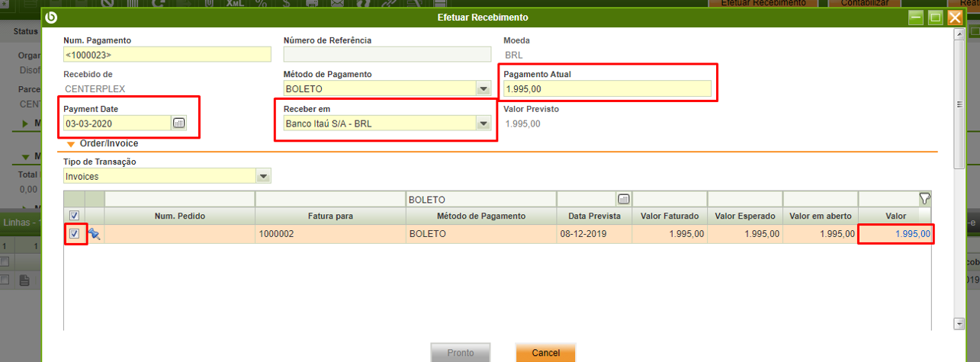Open the Tipo de Transação dropdown
Screen dimensions: 980x362
(x=263, y=176)
